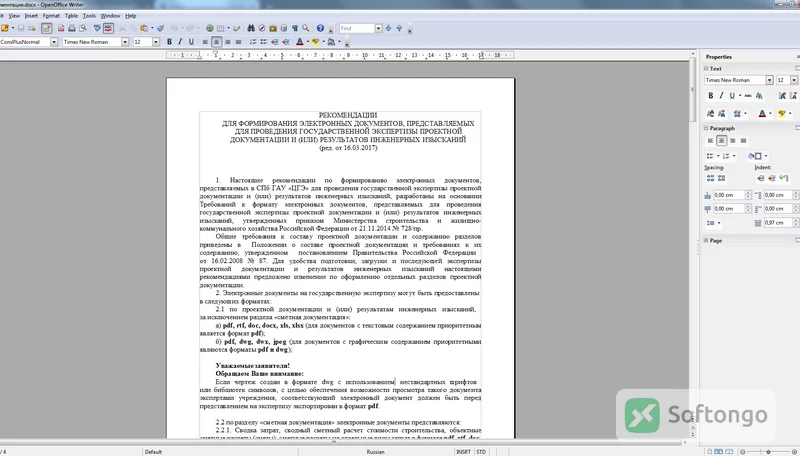Click the font color A icon in toolbar
800x456 pixels.
(299, 42)
